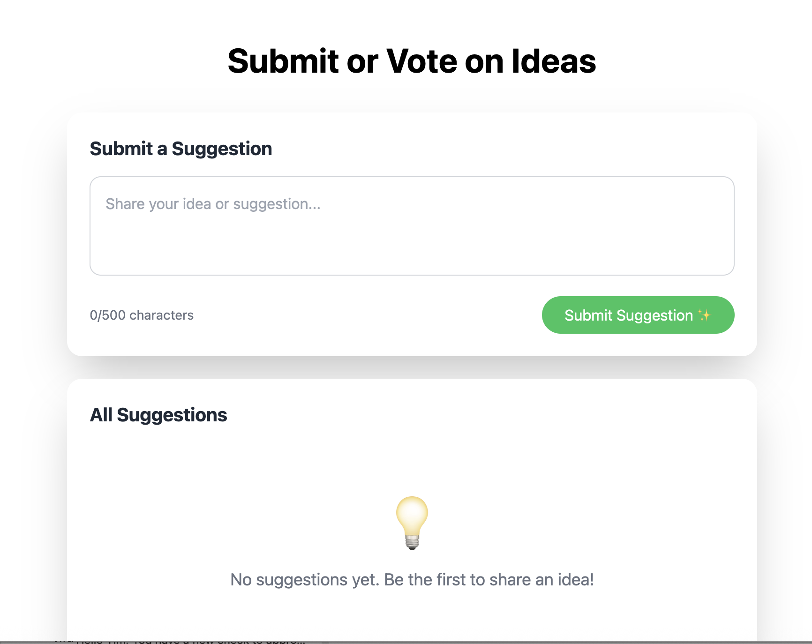The height and width of the screenshot is (644, 812).
Task: Click the word 'Ideas' in page title
Action: tap(554, 61)
